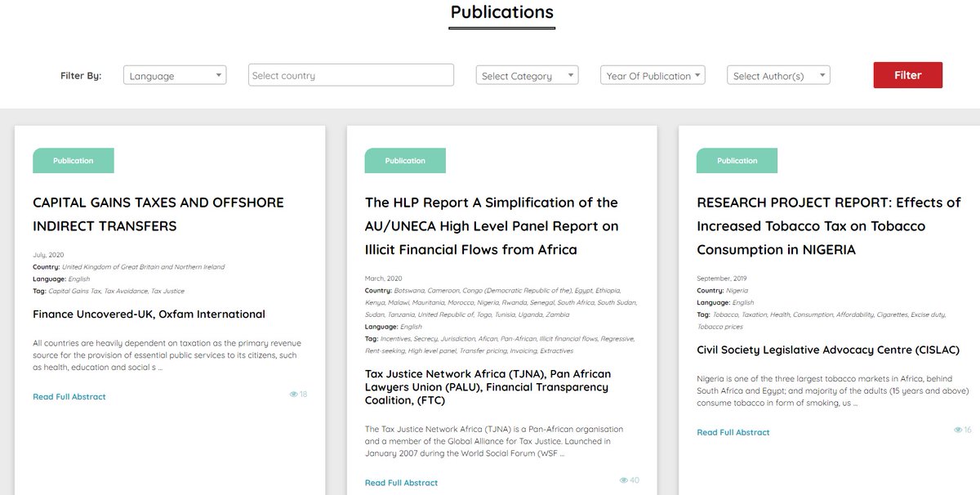Open The HLP Report publication title
Image resolution: width=980 pixels, height=495 pixels.
[492, 225]
